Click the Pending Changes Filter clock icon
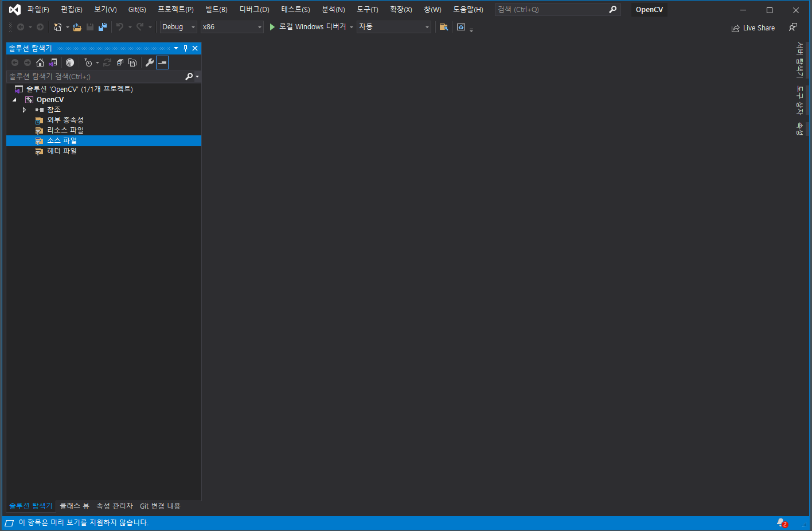This screenshot has width=812, height=531. coord(88,63)
